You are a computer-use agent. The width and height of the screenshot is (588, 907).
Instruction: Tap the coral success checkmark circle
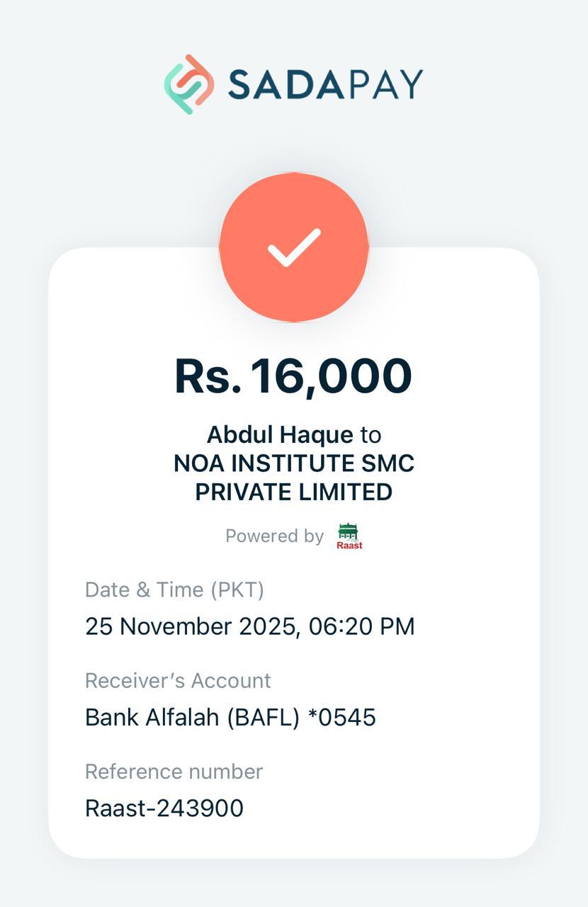coord(294,247)
